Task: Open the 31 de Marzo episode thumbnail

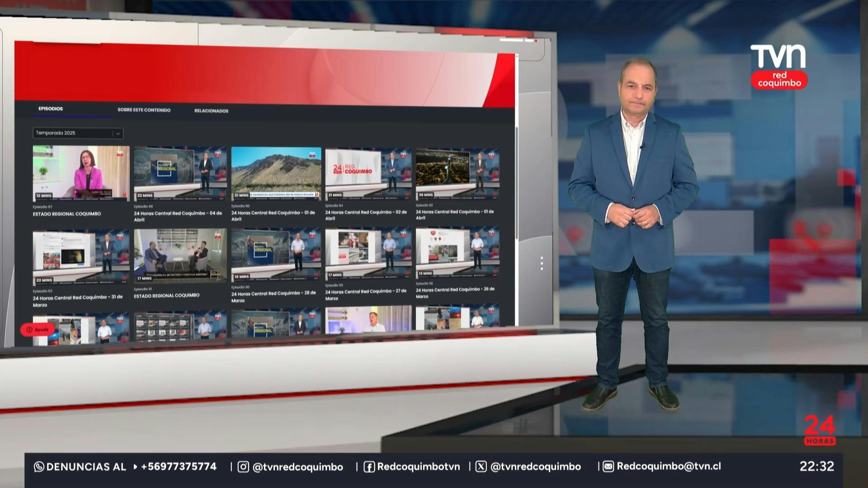Action: click(81, 257)
